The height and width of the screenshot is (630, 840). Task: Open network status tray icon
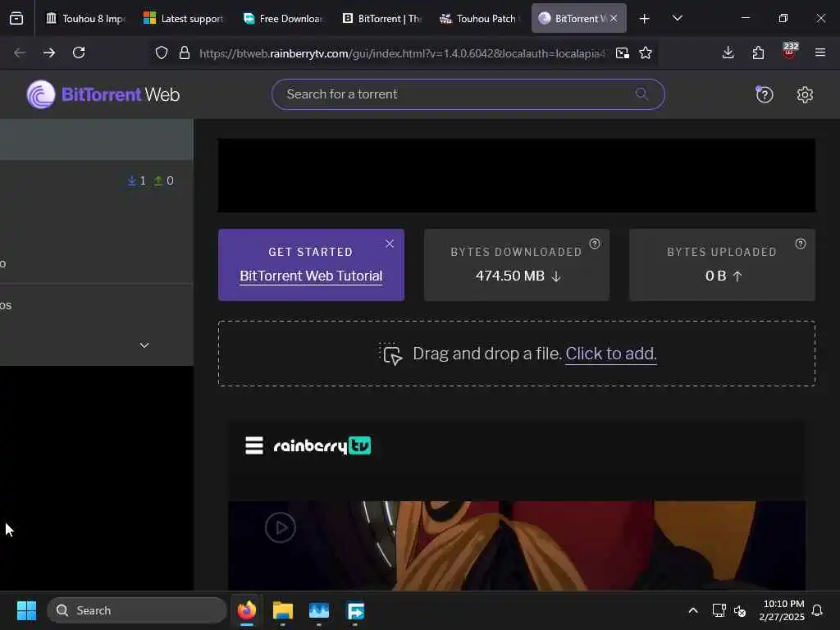coord(719,610)
